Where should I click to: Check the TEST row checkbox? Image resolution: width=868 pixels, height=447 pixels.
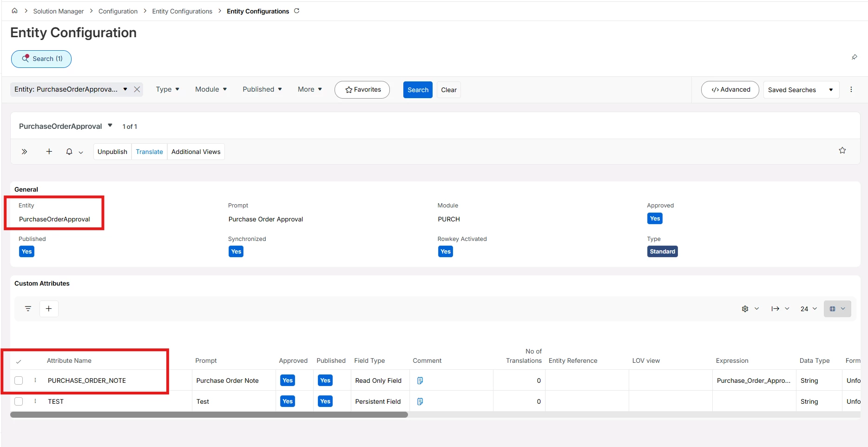point(19,401)
